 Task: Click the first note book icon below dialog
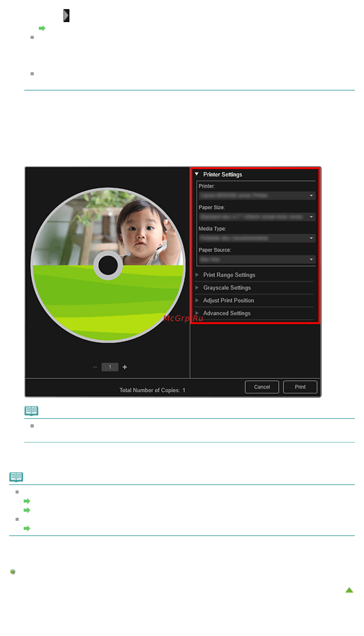[x=31, y=411]
